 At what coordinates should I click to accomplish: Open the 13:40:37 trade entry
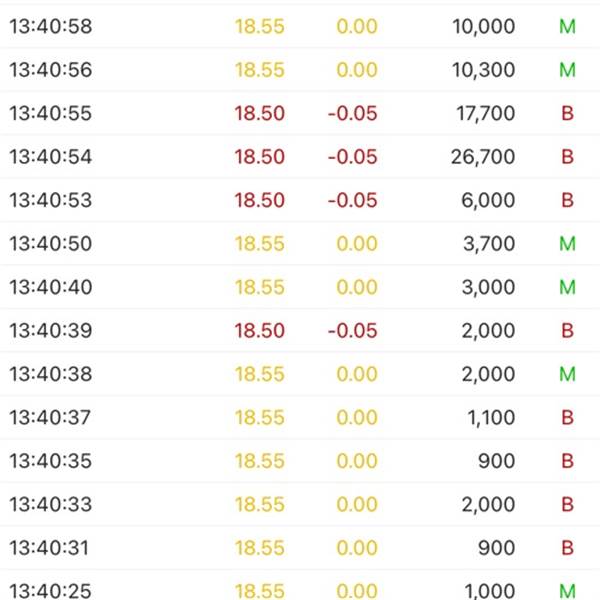300,417
